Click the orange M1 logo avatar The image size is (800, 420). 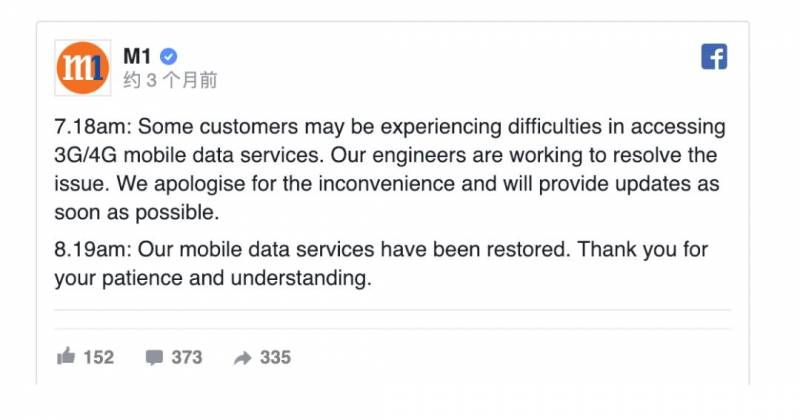84,68
